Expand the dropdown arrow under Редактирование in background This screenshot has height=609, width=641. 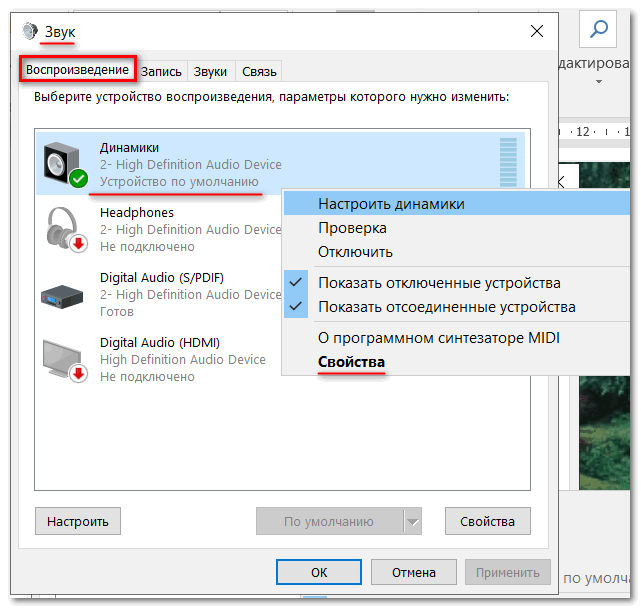[x=598, y=81]
